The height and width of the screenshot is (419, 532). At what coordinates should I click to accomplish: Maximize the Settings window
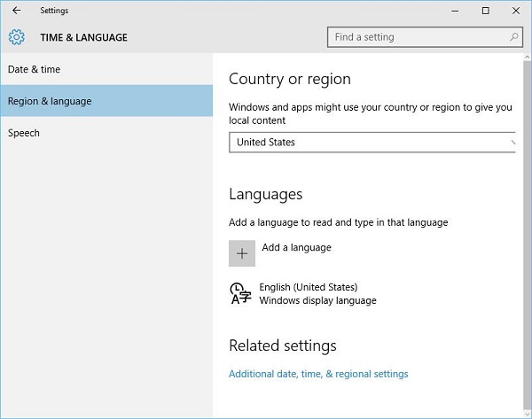pyautogui.click(x=485, y=11)
